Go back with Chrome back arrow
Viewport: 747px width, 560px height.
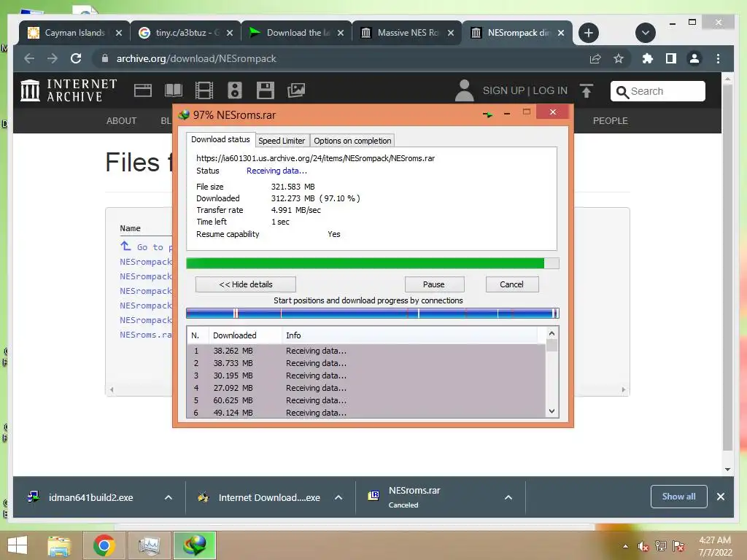point(29,58)
